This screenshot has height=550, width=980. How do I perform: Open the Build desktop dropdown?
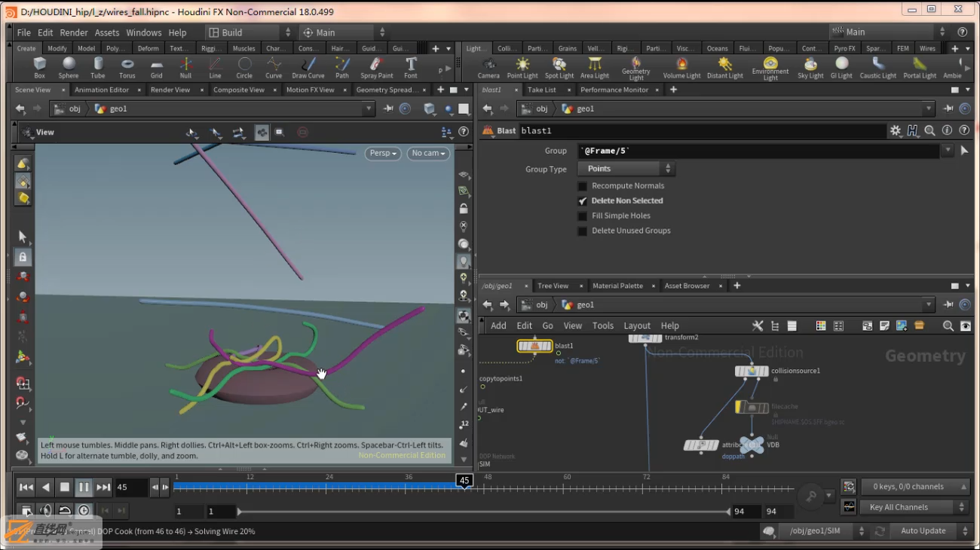click(x=250, y=32)
